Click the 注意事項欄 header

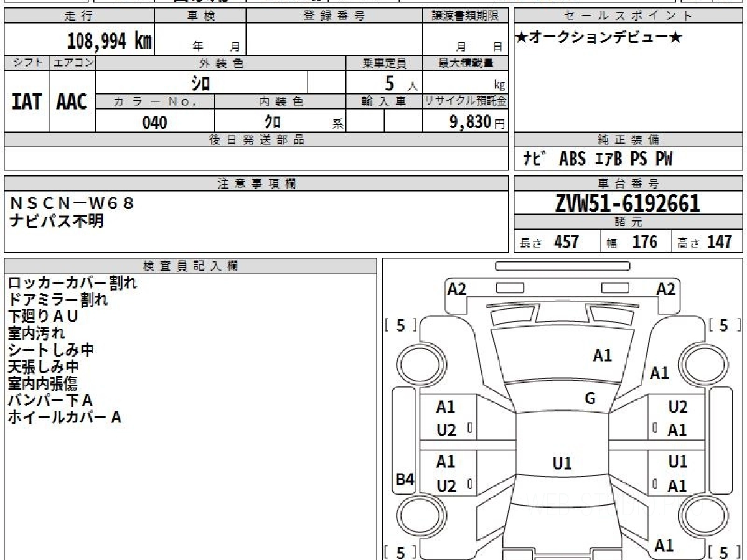pos(256,184)
